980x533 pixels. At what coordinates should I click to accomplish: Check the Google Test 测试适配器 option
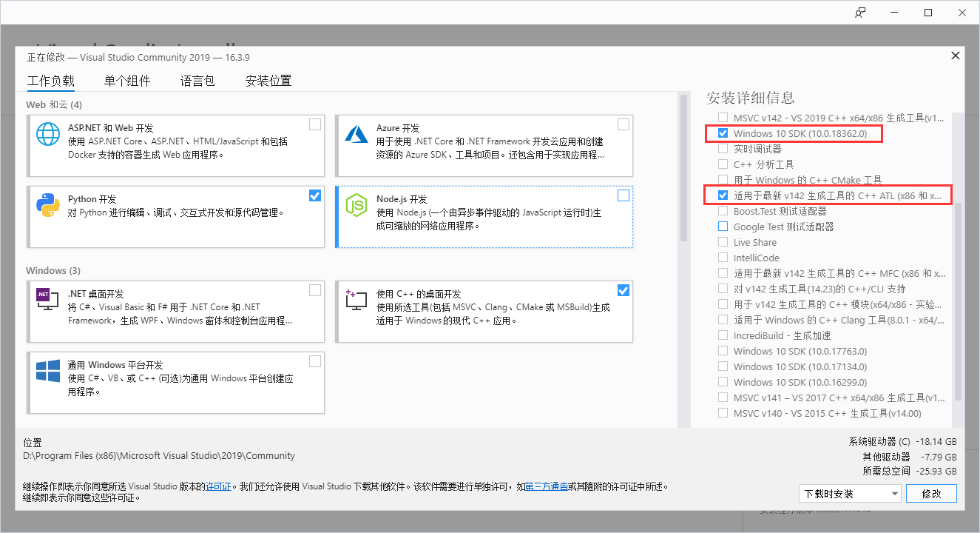tap(723, 227)
